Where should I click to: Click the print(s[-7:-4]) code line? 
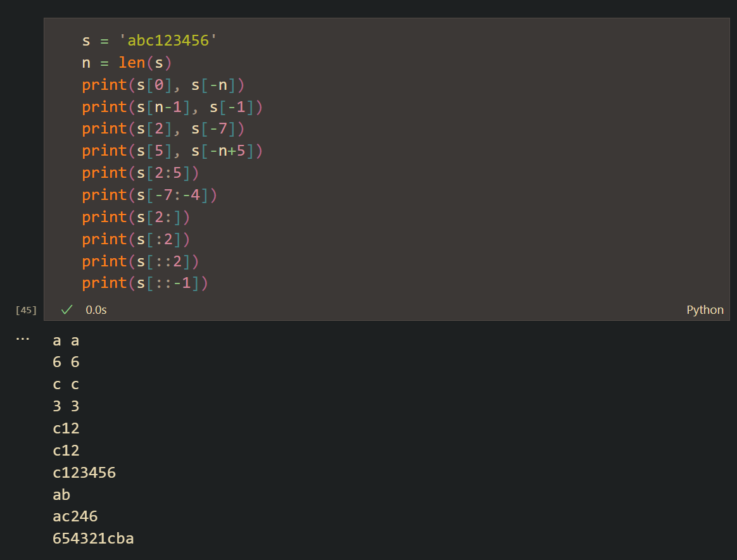click(149, 195)
